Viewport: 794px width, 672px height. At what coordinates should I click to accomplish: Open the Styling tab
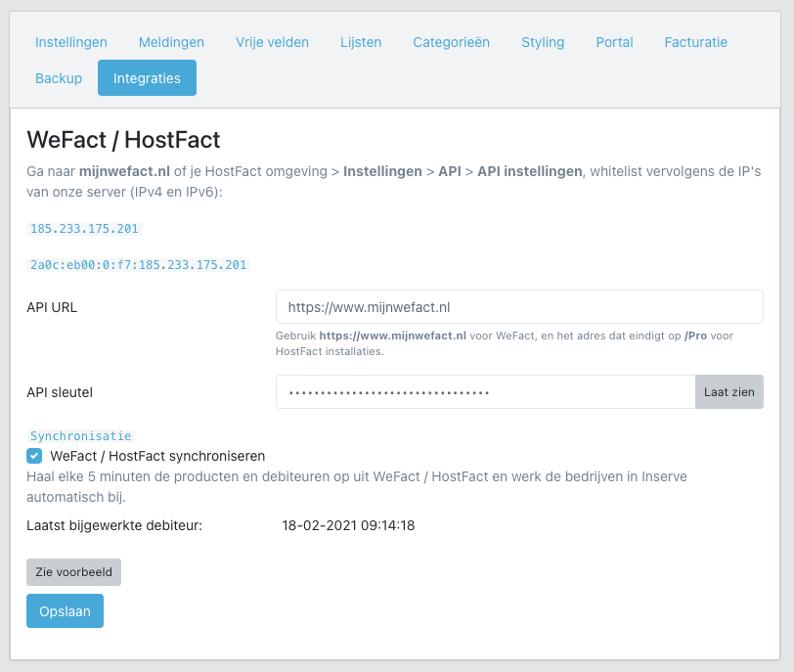[x=543, y=42]
